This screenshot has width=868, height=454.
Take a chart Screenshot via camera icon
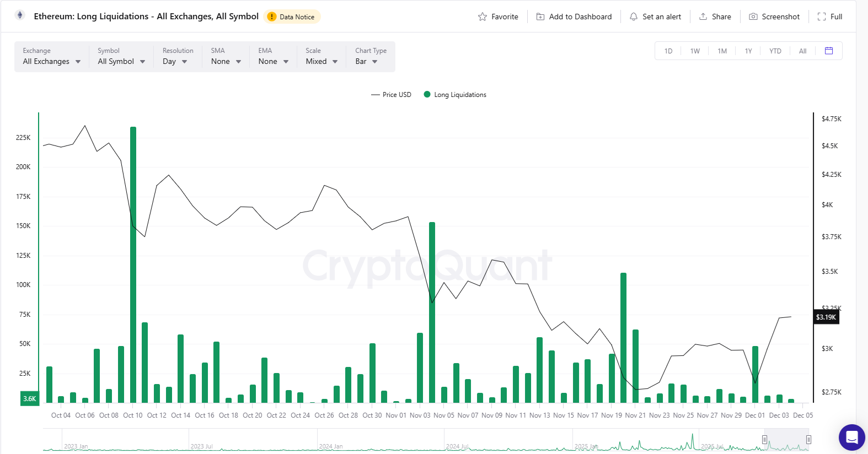[753, 17]
